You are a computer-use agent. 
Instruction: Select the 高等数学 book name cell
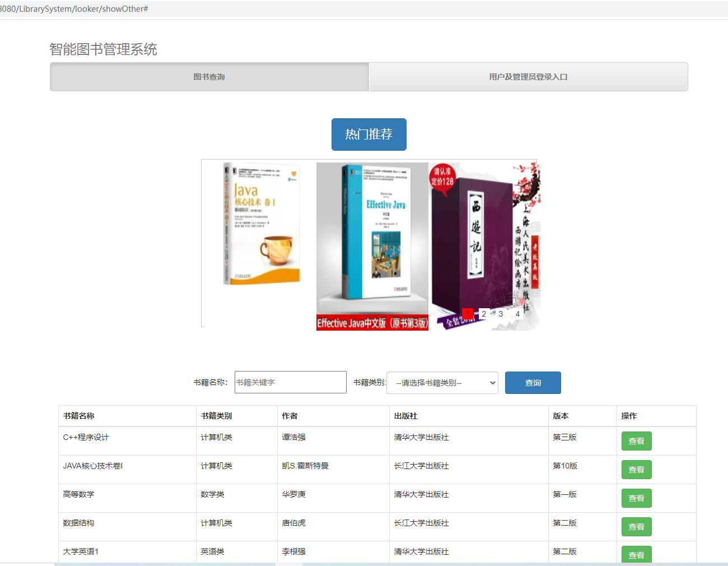[x=127, y=498]
